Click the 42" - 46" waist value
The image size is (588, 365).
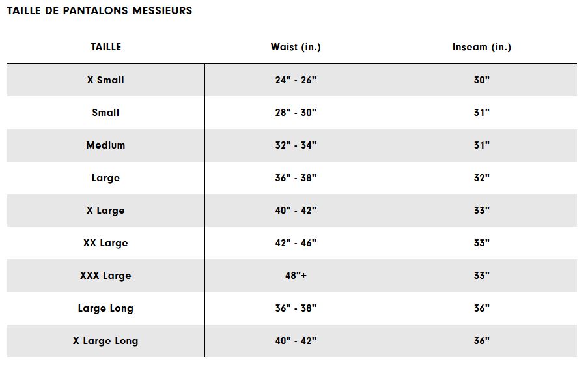(296, 243)
